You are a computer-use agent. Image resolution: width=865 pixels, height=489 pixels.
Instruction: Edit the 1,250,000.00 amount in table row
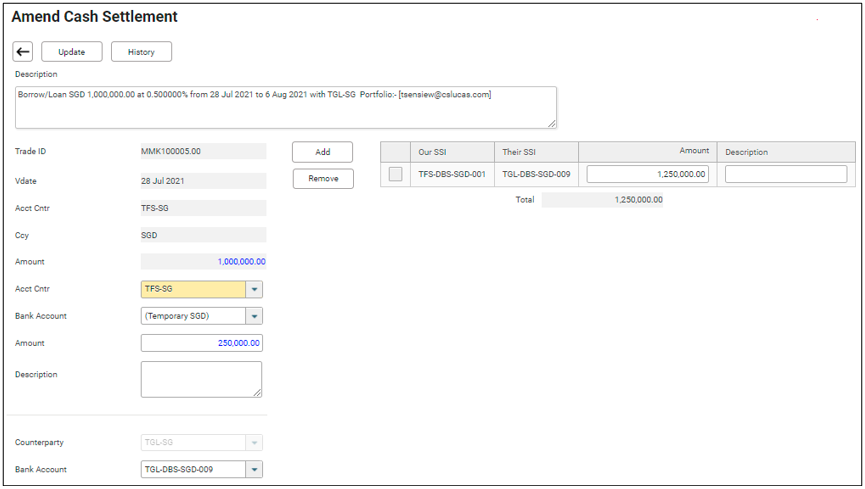[x=647, y=174]
